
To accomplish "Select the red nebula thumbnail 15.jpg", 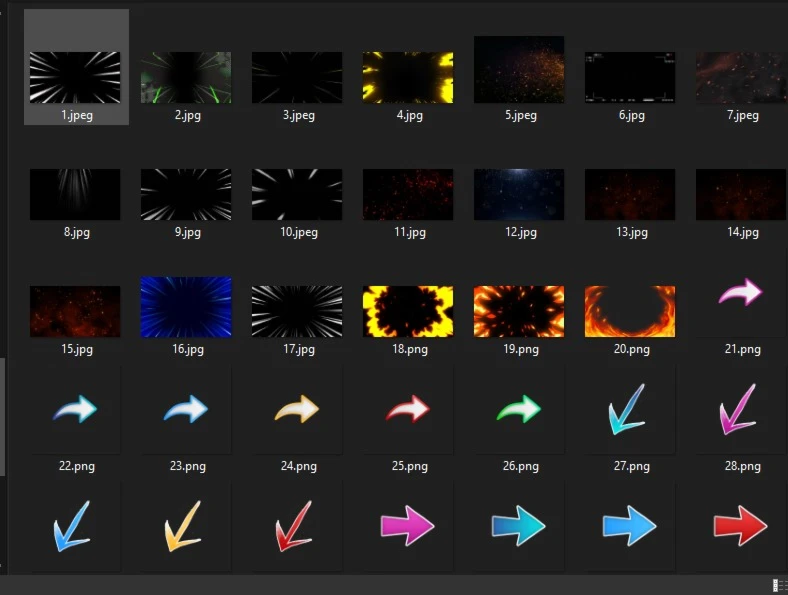I will pos(75,312).
